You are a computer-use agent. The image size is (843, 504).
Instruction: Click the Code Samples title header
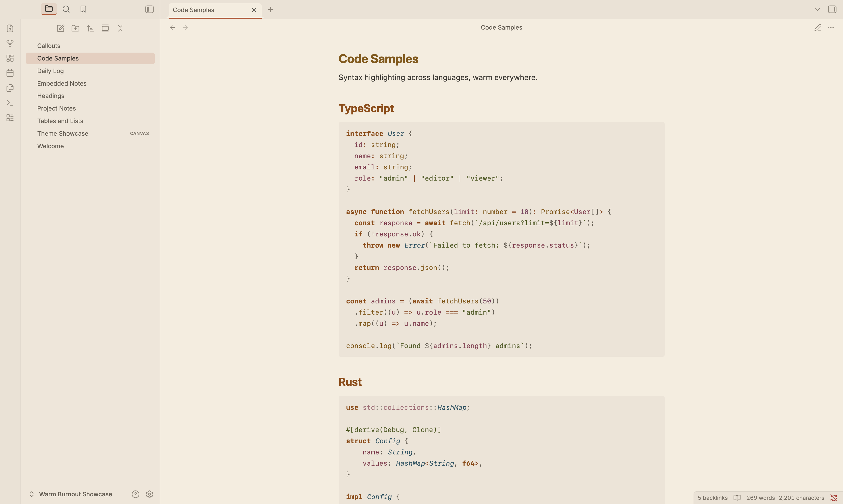coord(502,27)
